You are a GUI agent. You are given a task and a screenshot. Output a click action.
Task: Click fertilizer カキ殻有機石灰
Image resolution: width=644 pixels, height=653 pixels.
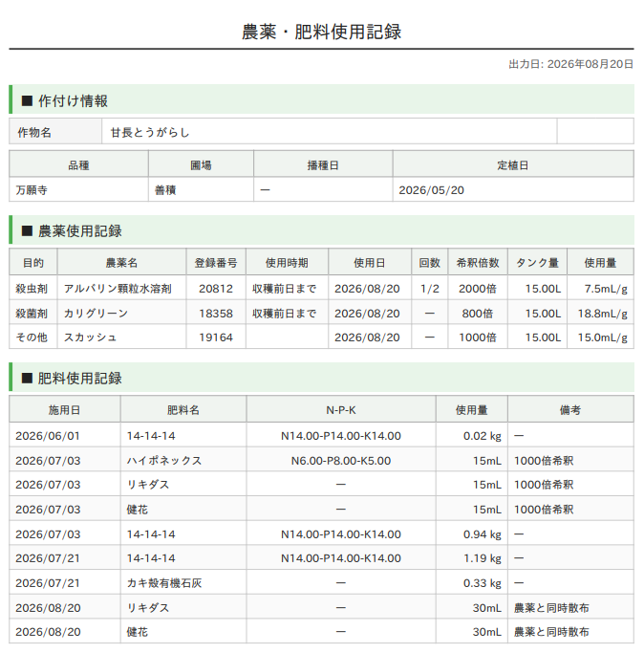pos(164,583)
